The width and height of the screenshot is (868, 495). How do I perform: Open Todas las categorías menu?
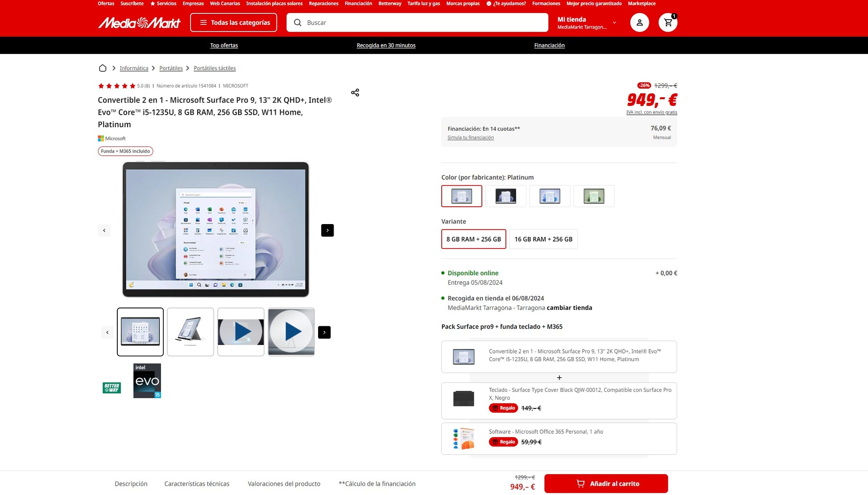(234, 22)
